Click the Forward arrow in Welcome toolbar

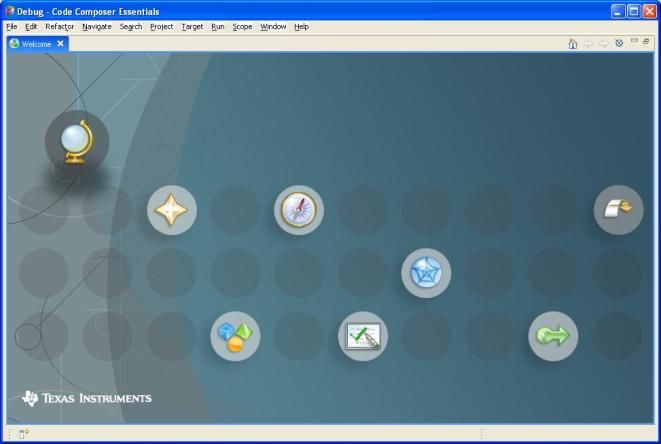pos(604,43)
